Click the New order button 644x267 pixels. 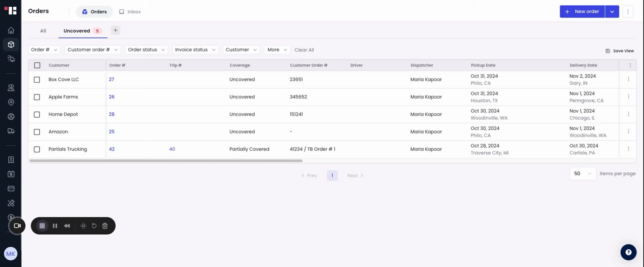point(582,11)
